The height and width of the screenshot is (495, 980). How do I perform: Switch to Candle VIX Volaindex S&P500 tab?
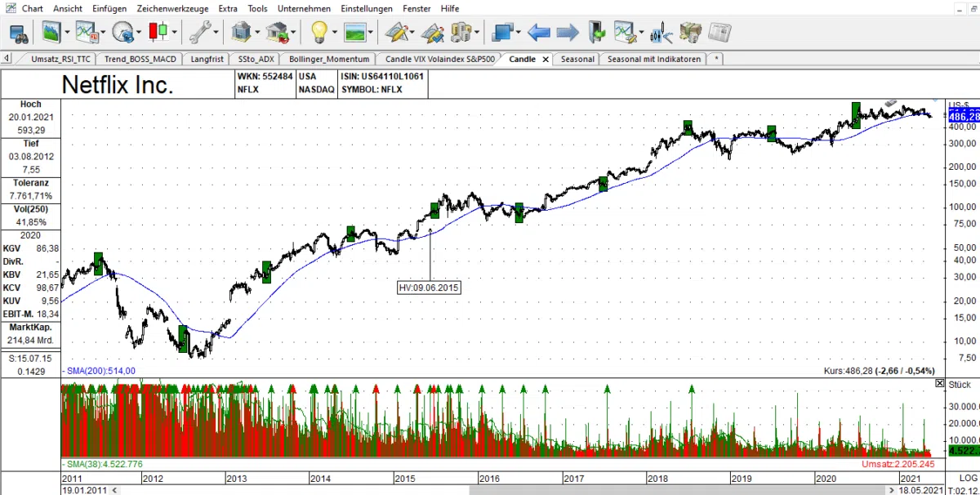tap(441, 59)
